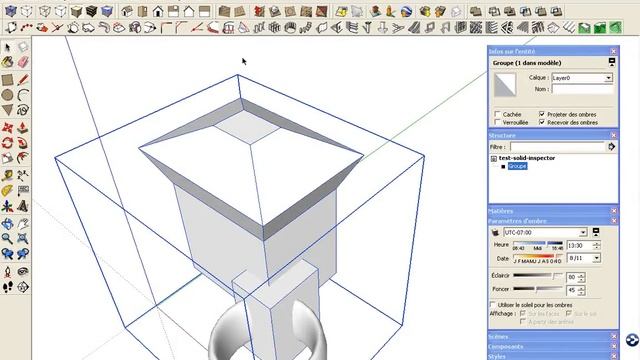Adjust the Date month slider
This screenshot has height=360, width=640.
(x=538, y=256)
